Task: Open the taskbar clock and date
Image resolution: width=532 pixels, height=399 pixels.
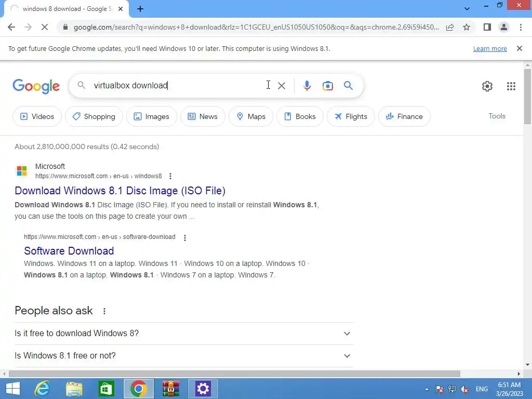Action: (509, 389)
